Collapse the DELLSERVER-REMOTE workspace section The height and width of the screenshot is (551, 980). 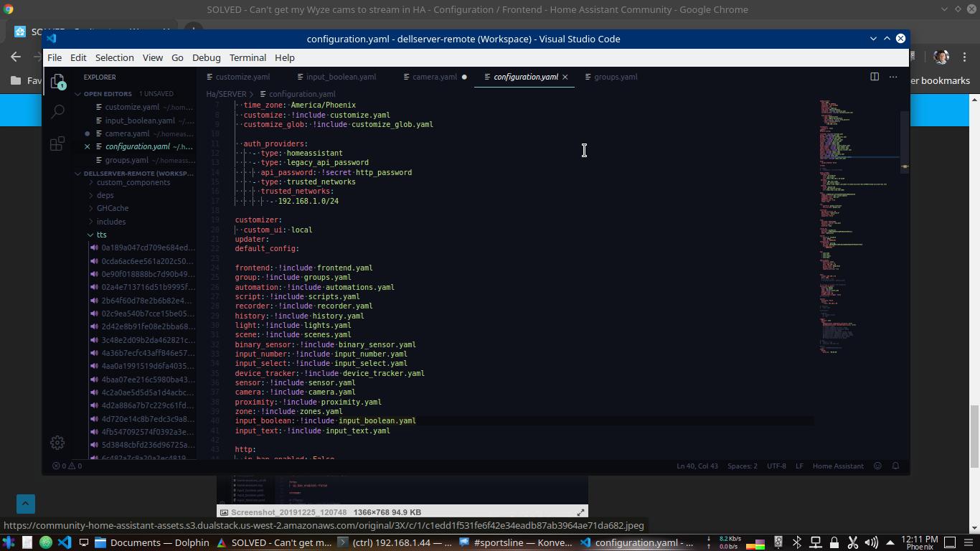pos(135,174)
